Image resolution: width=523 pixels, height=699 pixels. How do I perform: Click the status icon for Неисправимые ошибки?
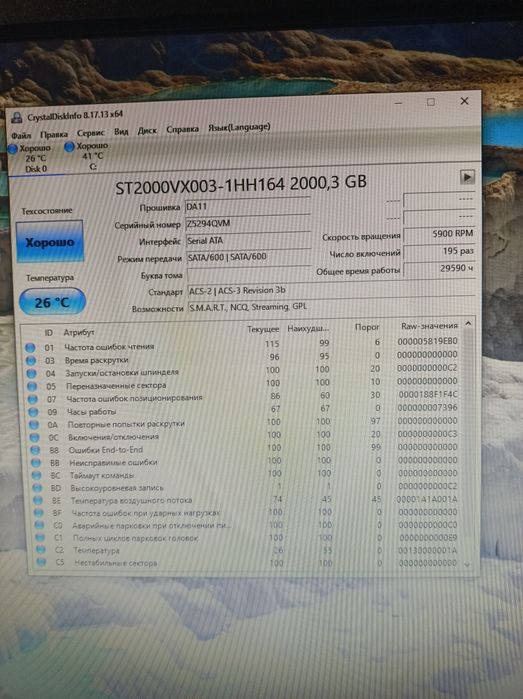(x=36, y=463)
